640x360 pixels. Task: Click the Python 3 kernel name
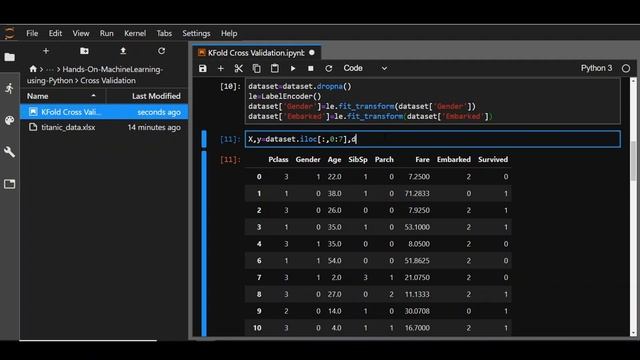596,68
